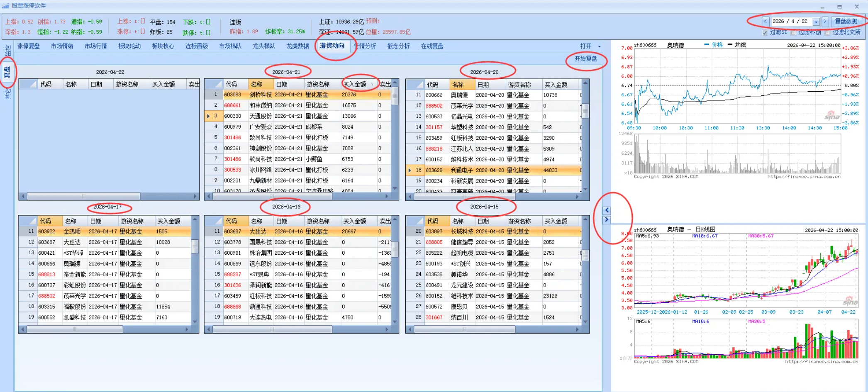Click the previous date arrow beside the date field
868x392 pixels.
tap(766, 21)
